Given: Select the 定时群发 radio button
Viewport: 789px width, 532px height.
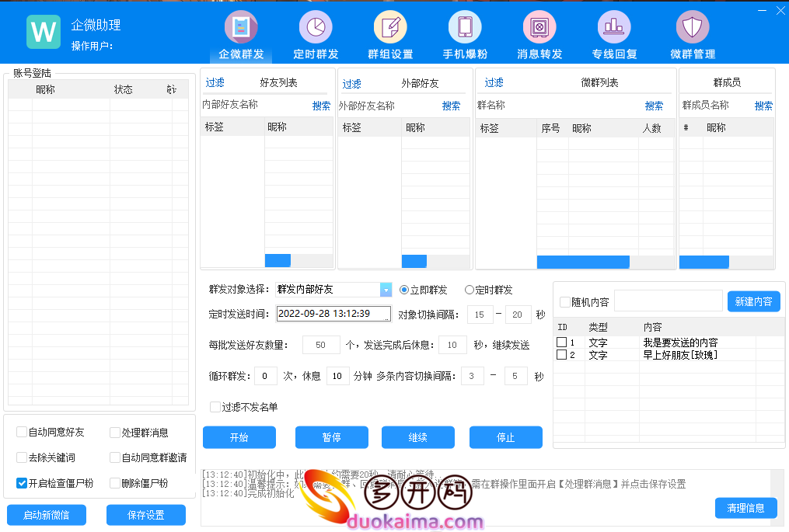Looking at the screenshot, I should point(470,290).
